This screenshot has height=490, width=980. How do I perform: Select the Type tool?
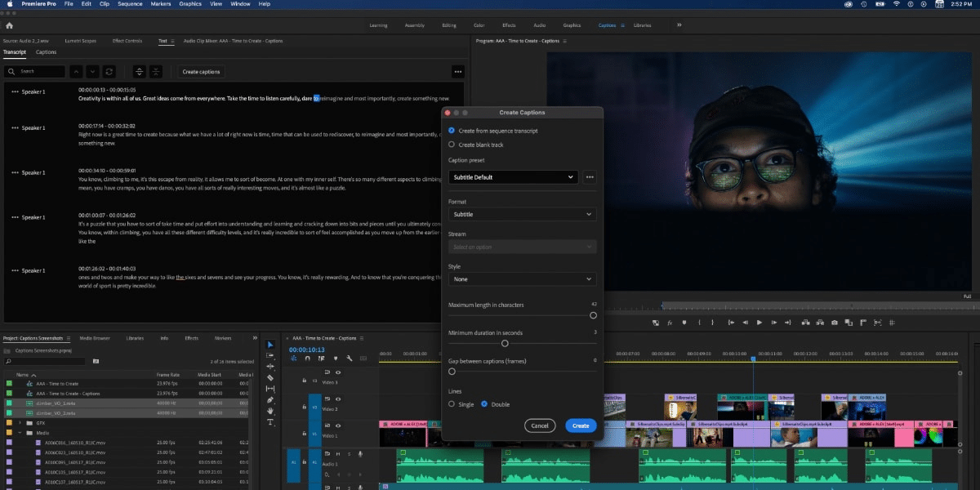tap(270, 421)
